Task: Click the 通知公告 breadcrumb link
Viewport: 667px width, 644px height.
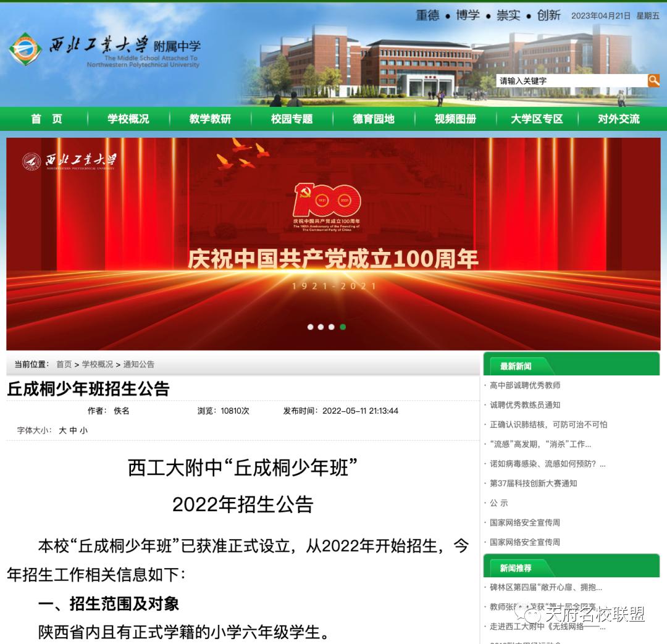Action: (x=139, y=364)
